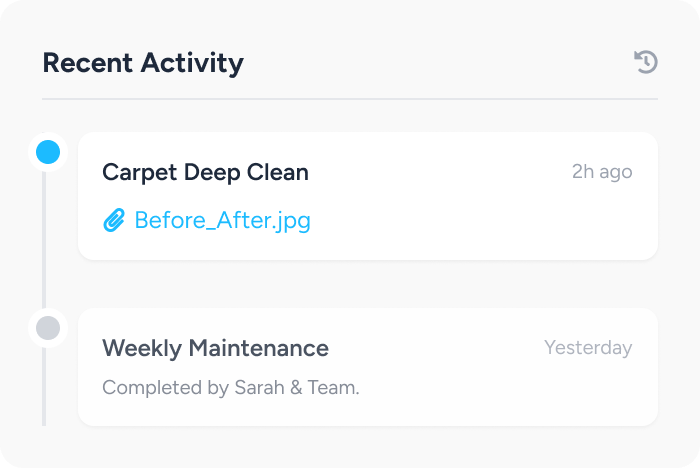Click the Weekly Maintenance title
The width and height of the screenshot is (700, 468).
(215, 348)
